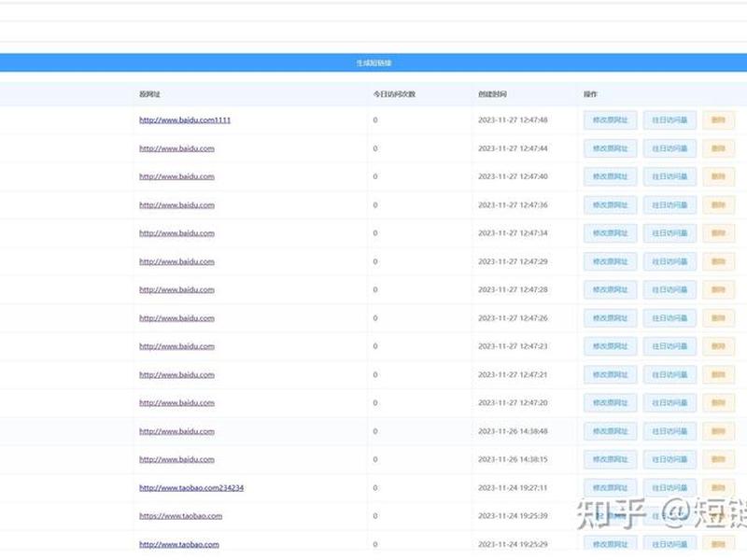Open the baidu link created at 12:47:29
Viewport: 747px width, 560px height.
176,262
